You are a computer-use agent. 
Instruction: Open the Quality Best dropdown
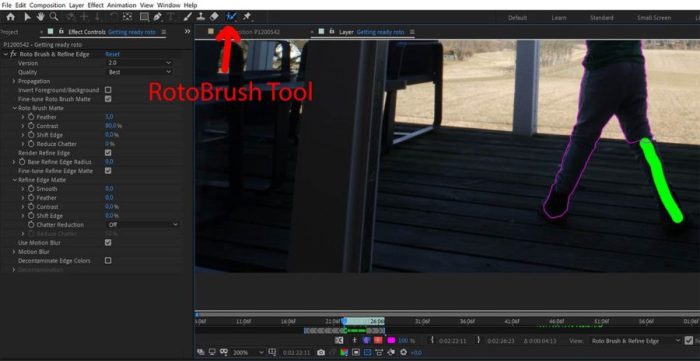139,72
